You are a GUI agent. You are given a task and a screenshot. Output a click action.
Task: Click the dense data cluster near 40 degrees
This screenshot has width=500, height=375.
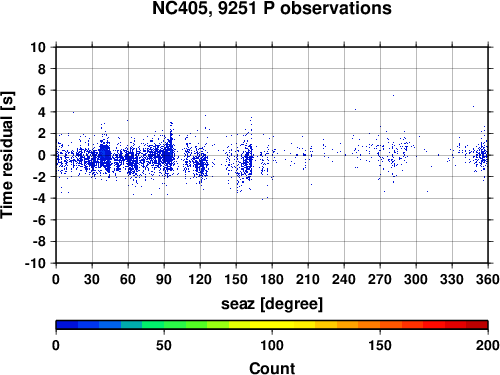(105, 155)
